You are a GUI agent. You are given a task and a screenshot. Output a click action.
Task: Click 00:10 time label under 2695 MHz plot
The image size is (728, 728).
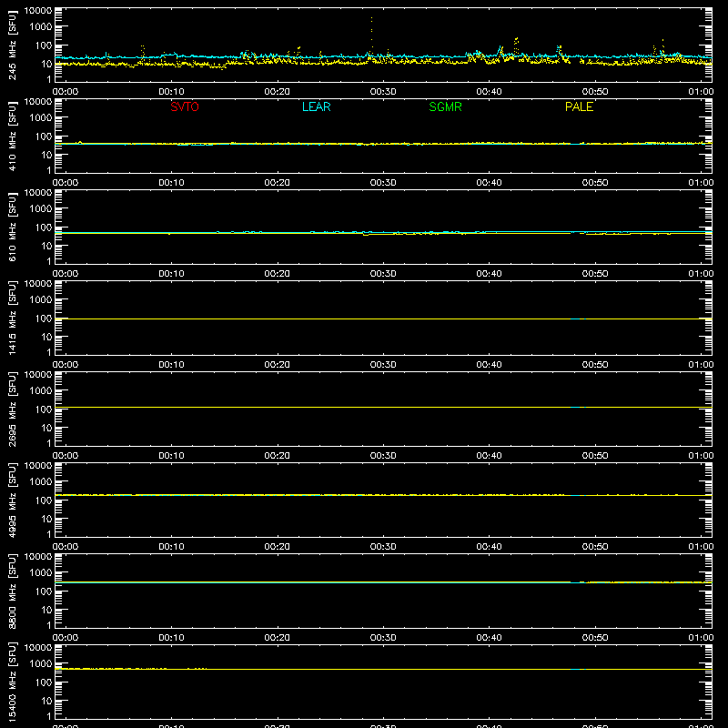tap(171, 456)
